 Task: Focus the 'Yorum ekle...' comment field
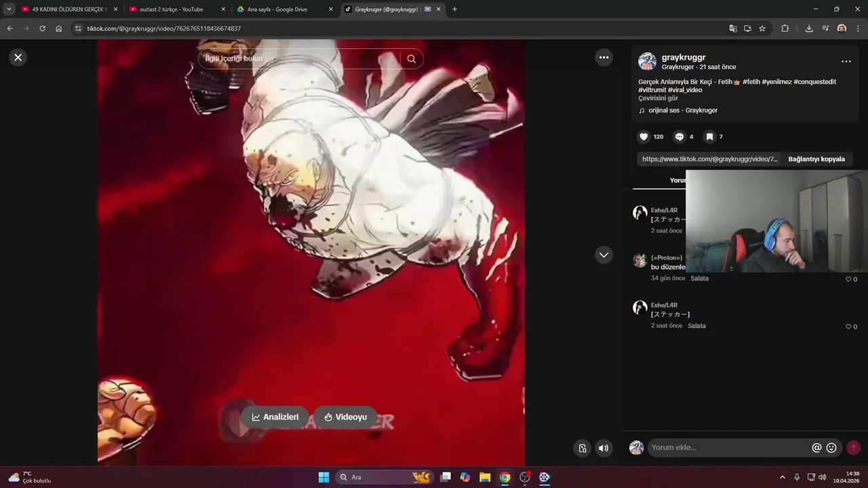729,448
